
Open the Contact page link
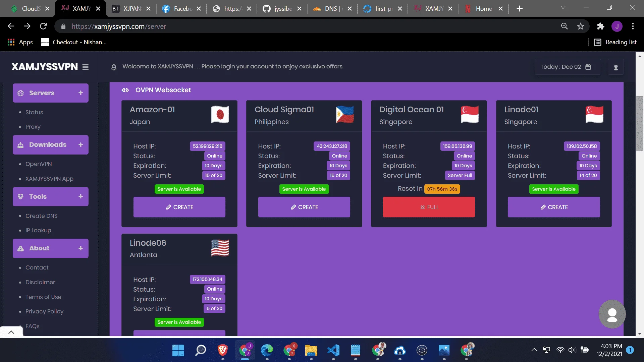37,267
